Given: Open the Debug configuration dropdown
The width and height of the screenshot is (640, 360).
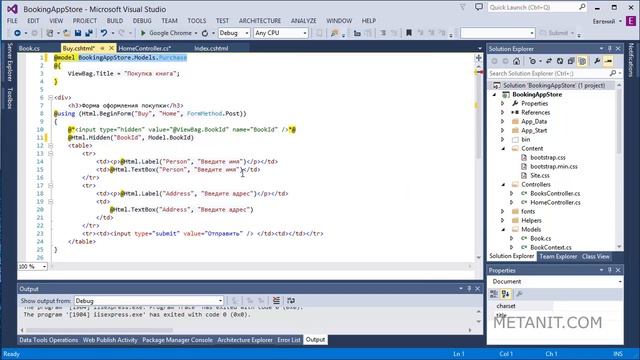Looking at the screenshot, I should [233, 33].
